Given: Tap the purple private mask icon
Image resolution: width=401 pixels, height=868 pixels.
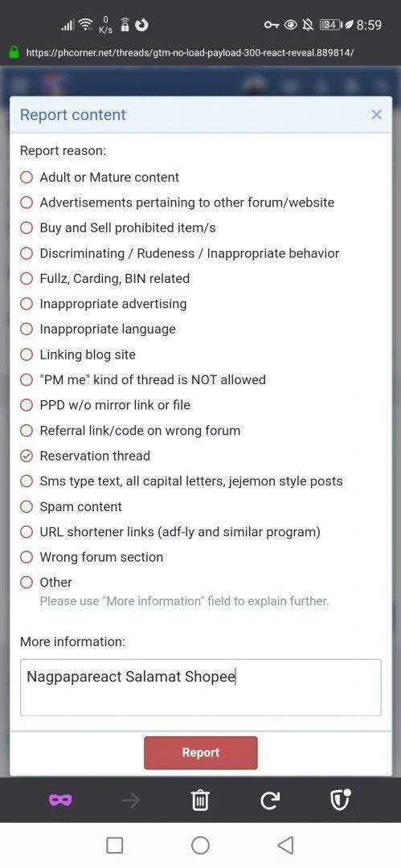Looking at the screenshot, I should point(60,800).
